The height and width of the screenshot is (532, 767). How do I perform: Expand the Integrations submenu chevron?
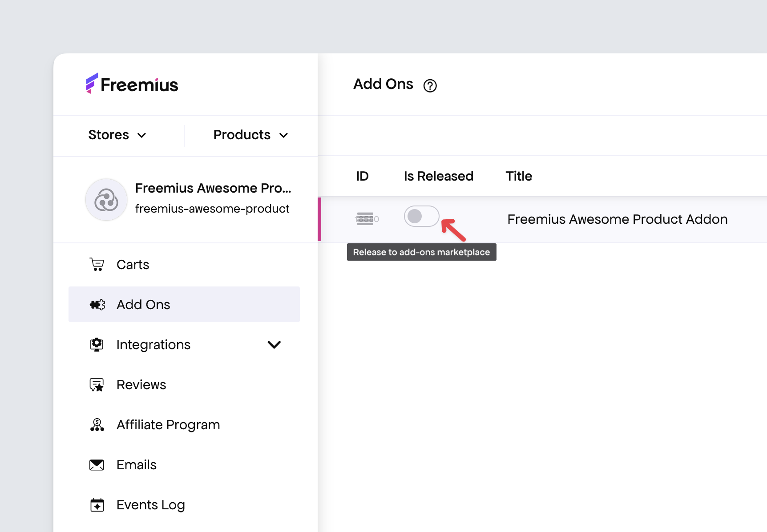pyautogui.click(x=274, y=345)
